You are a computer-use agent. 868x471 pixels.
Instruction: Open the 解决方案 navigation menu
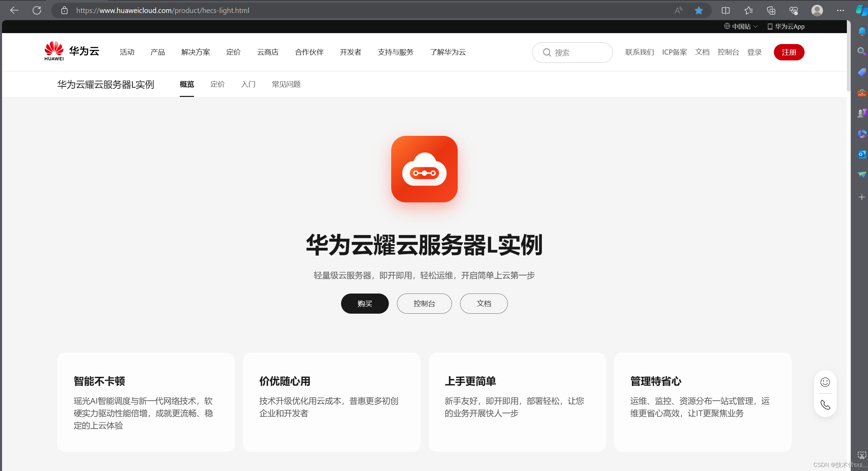(x=196, y=52)
